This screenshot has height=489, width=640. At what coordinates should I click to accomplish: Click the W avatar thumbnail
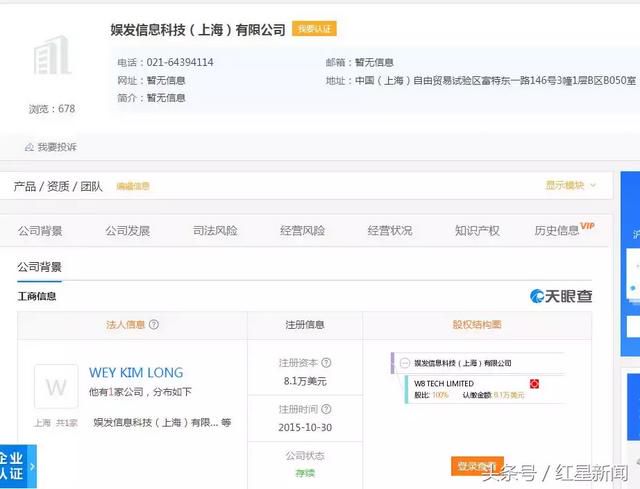click(x=56, y=387)
